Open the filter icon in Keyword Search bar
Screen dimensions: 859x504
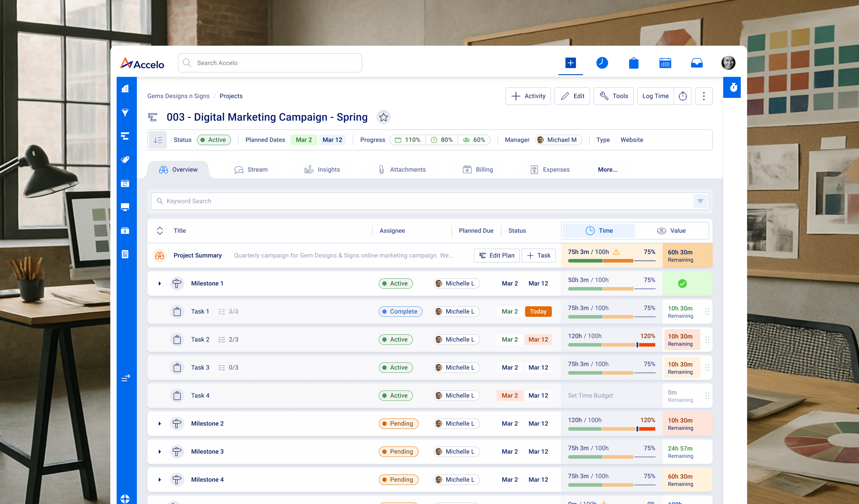coord(700,201)
